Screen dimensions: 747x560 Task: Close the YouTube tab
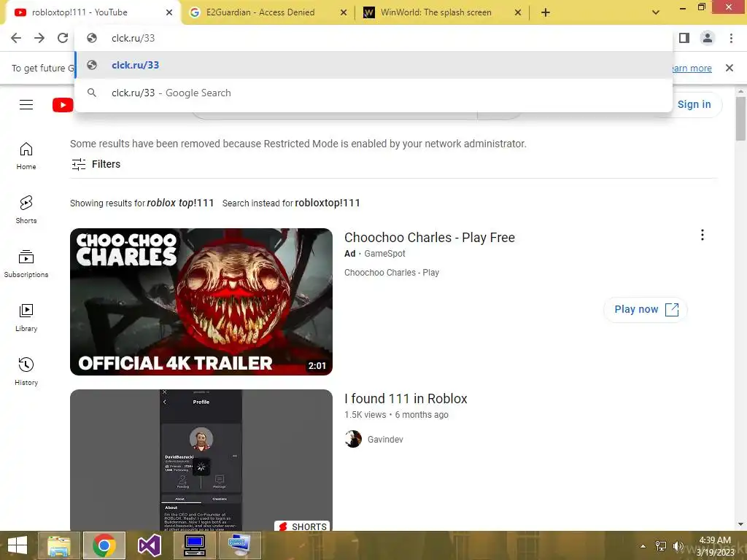coord(169,12)
